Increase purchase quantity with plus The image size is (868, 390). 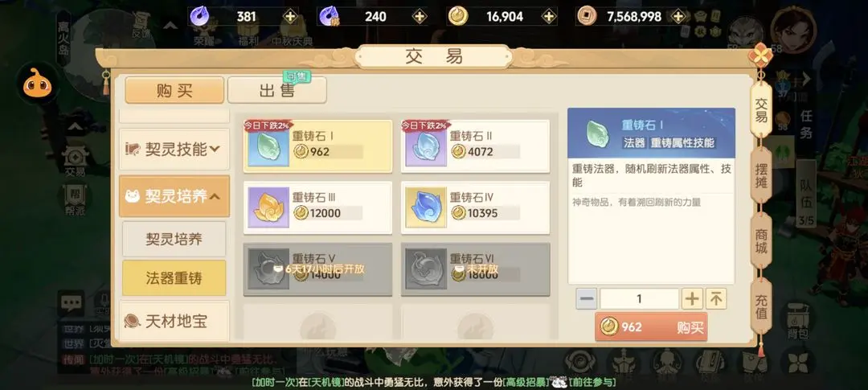(692, 299)
